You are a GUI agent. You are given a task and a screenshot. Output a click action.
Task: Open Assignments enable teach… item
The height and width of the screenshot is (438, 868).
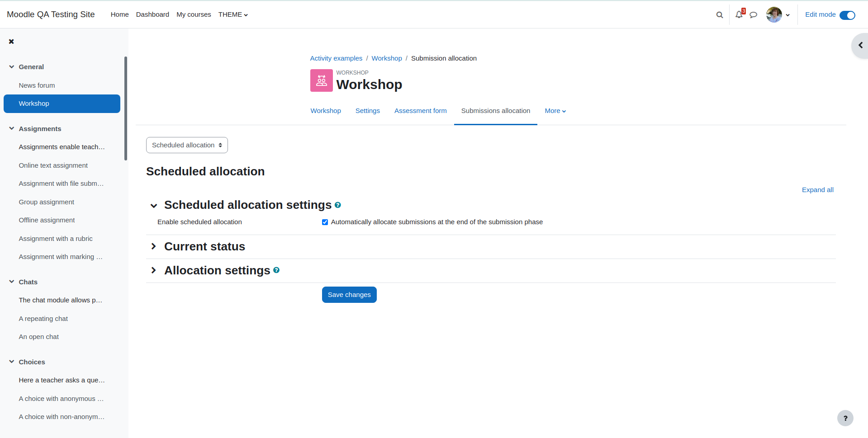[62, 147]
